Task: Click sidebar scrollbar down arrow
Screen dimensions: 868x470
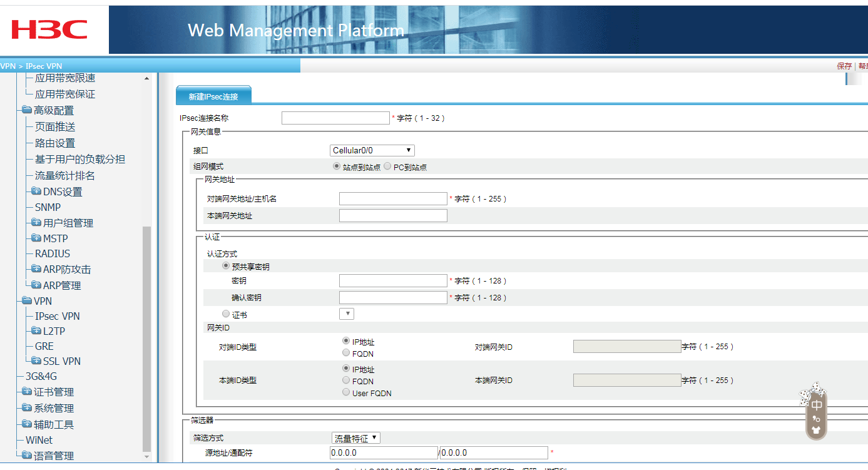Action: point(147,457)
